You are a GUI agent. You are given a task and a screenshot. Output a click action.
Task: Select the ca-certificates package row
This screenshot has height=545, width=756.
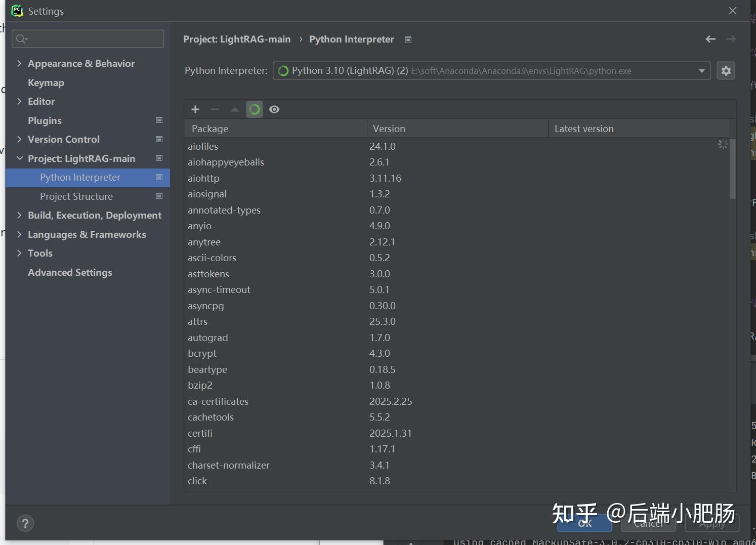(x=457, y=401)
